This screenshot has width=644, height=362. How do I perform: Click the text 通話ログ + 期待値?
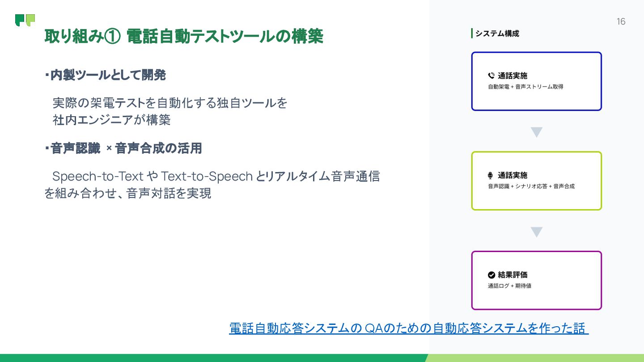tap(509, 286)
